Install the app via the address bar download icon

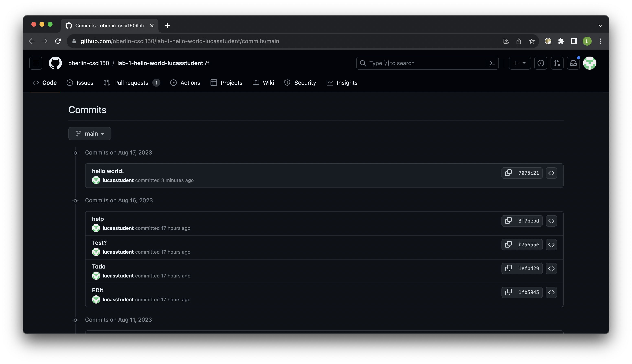506,41
